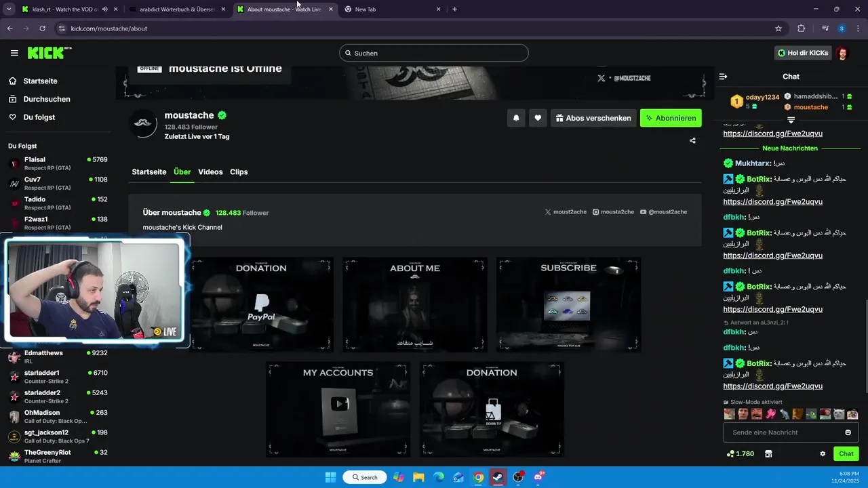Open the YouTube link @moust2ache

(663, 212)
